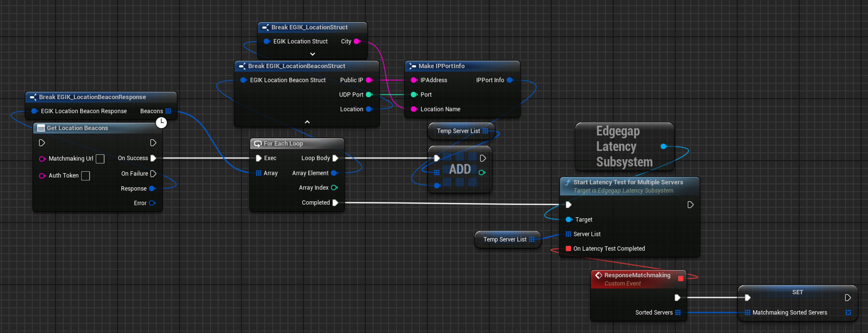This screenshot has width=868, height=333.
Task: Click the Start Latency Test exec input pin
Action: pos(568,205)
